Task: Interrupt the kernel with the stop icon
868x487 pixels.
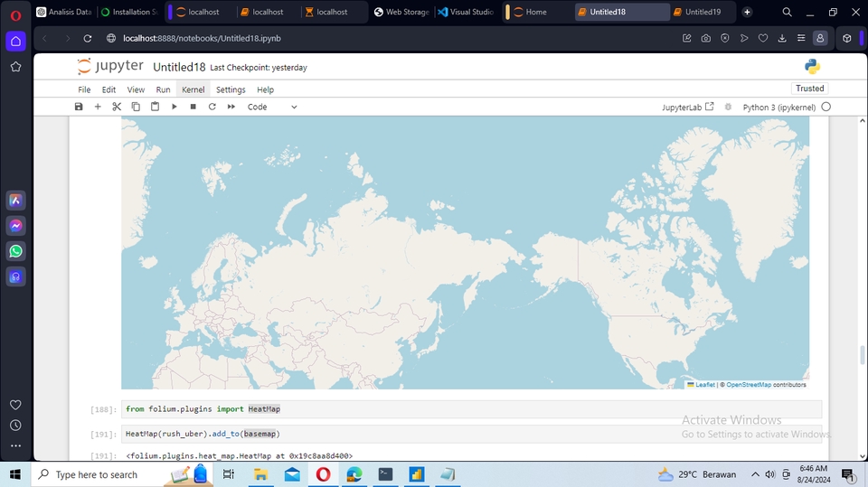Action: pyautogui.click(x=193, y=107)
